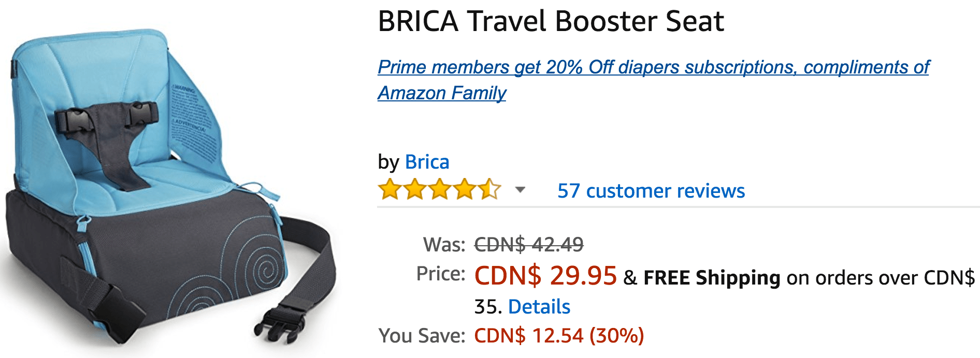The image size is (980, 358).
Task: Open shipping Details link
Action: tap(539, 307)
